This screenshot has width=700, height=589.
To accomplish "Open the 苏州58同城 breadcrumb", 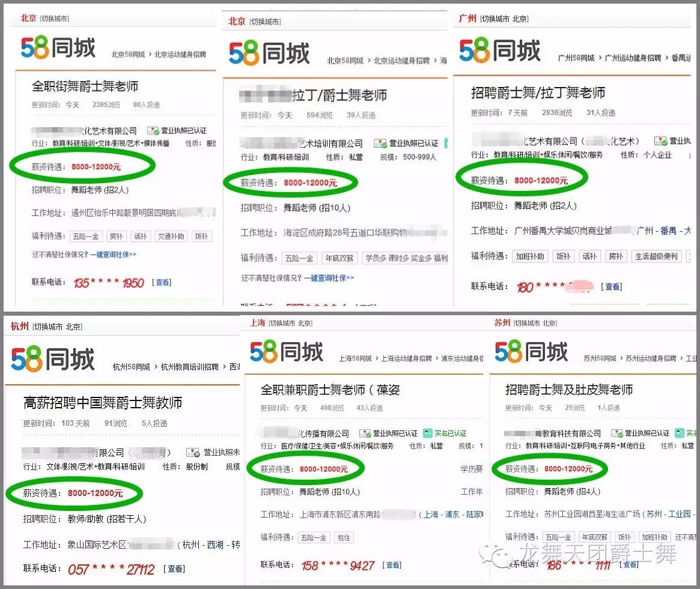I will click(600, 358).
